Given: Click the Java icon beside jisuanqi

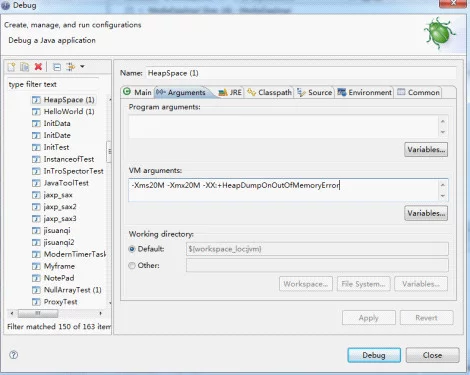Looking at the screenshot, I should point(36,231).
